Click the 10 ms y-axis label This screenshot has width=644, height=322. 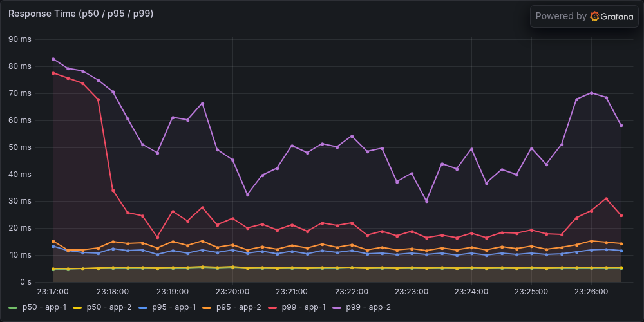(x=20, y=256)
